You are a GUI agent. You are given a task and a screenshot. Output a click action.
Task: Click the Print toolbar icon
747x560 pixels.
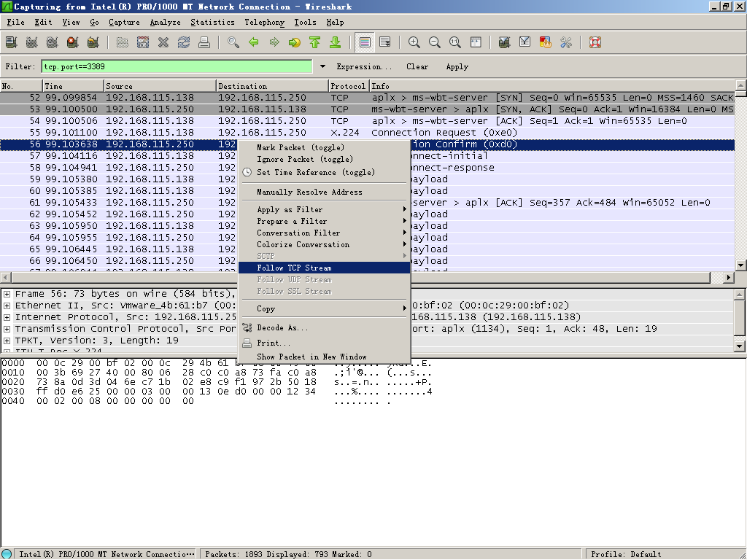coord(205,42)
